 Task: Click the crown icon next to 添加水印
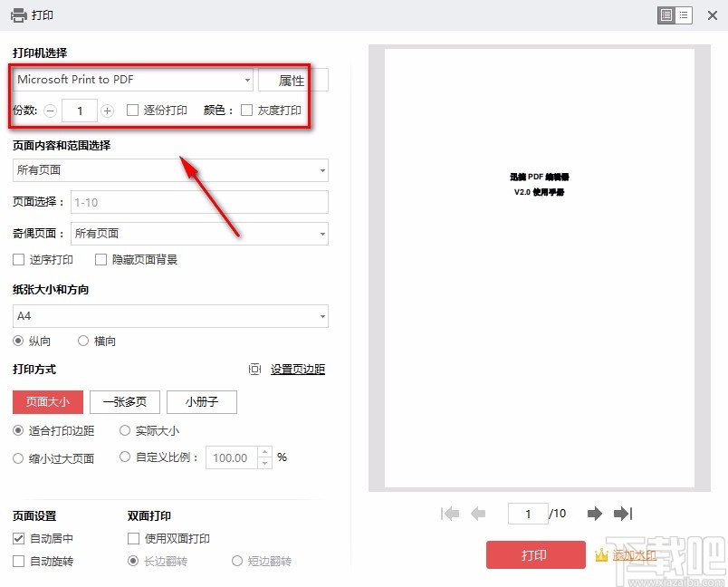[x=602, y=554]
